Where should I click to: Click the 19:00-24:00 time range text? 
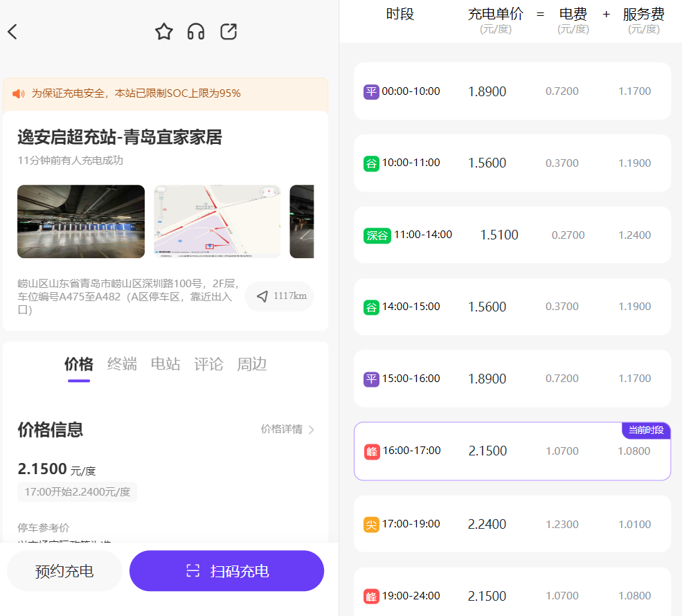click(411, 596)
